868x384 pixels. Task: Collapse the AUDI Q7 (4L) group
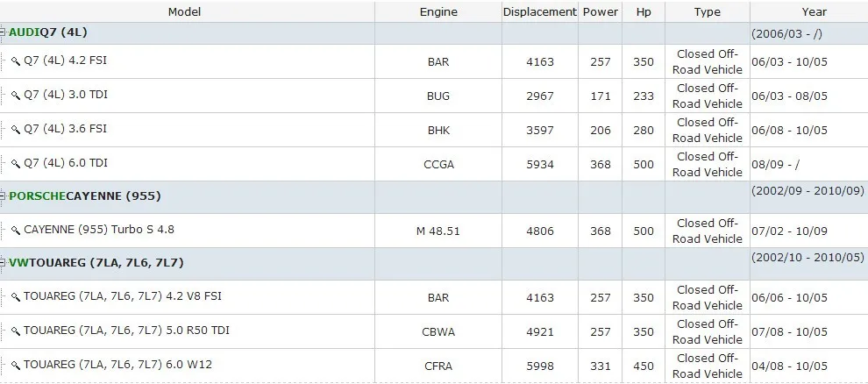(3, 32)
